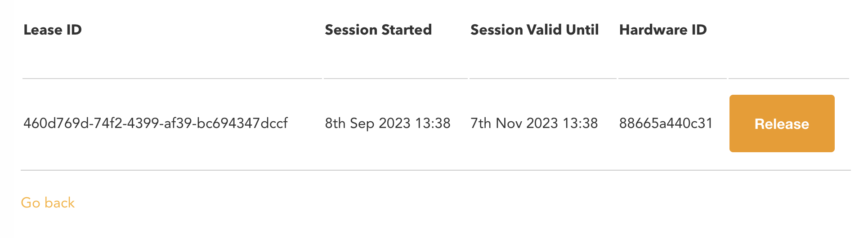Click the word 'Until' in the header
The image size is (868, 238).
point(582,30)
